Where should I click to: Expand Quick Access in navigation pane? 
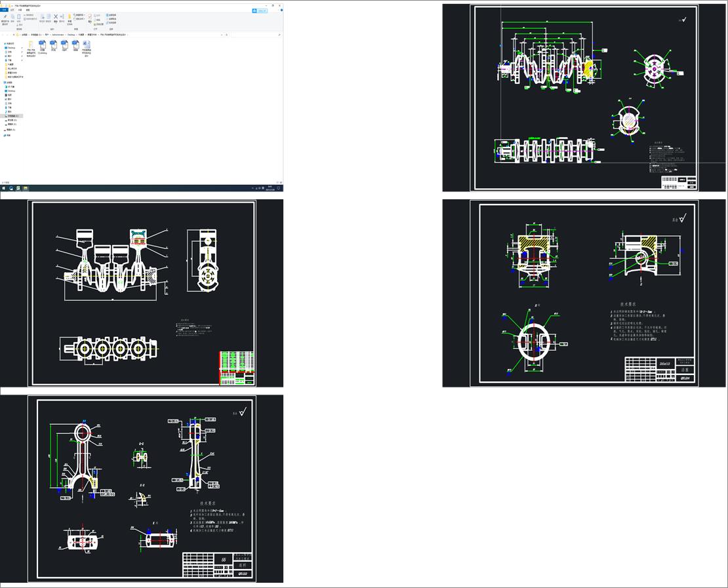point(10,43)
